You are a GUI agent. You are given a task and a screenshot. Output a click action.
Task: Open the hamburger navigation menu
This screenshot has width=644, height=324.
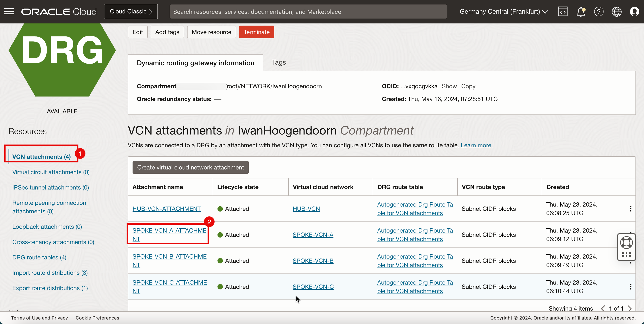pos(9,12)
